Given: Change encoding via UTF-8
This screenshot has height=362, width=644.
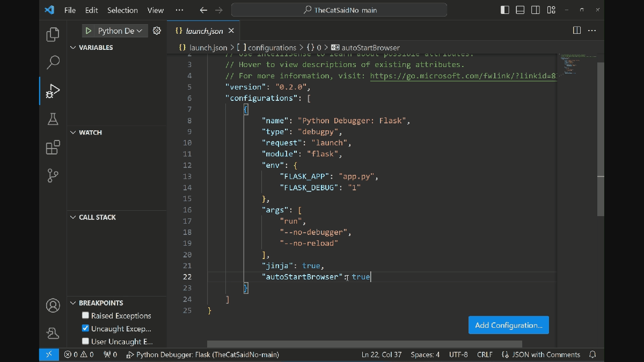Looking at the screenshot, I should pyautogui.click(x=458, y=354).
